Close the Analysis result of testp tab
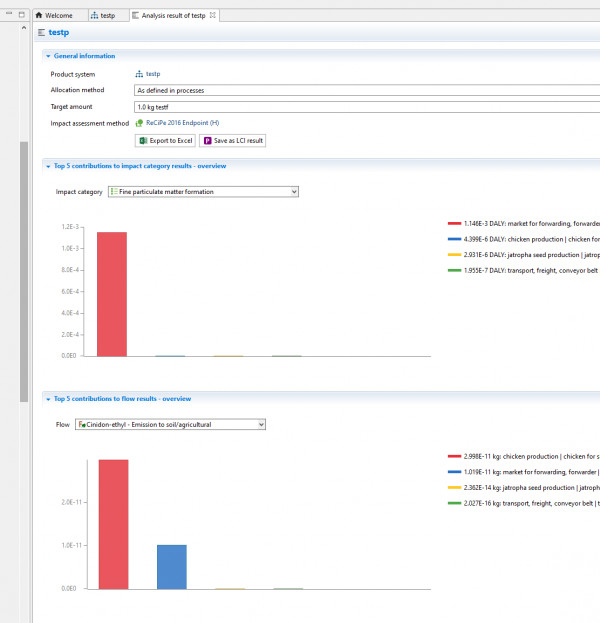This screenshot has width=600, height=623. click(213, 15)
